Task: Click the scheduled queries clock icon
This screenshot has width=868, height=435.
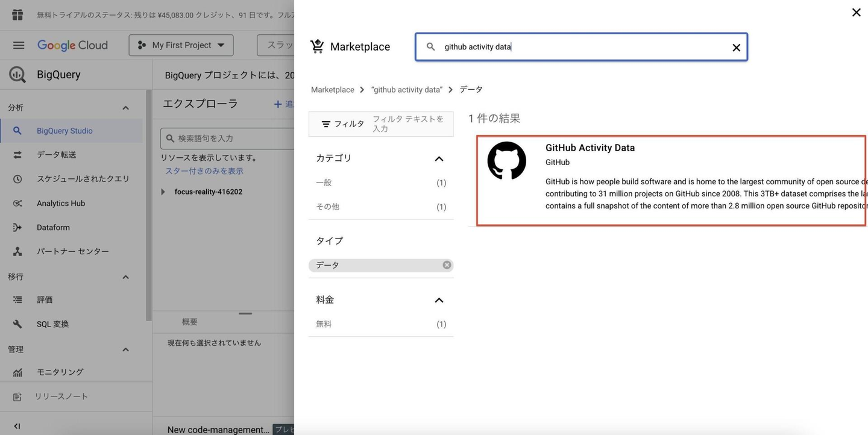Action: [x=17, y=179]
